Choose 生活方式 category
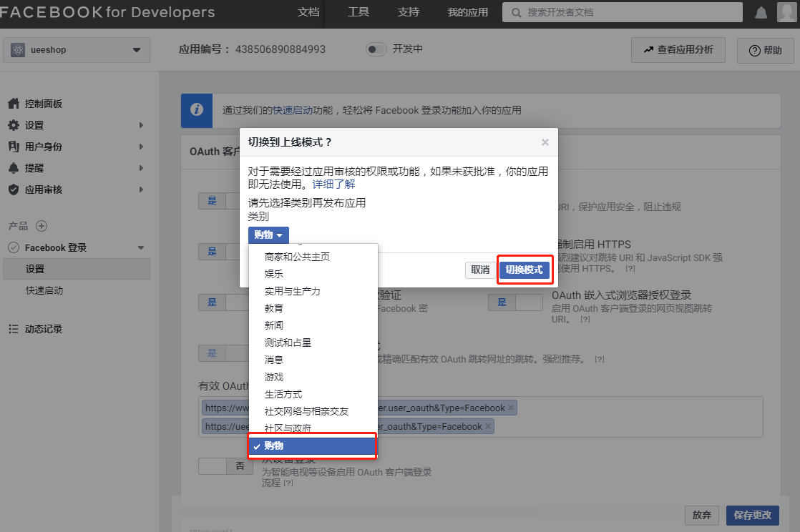The height and width of the screenshot is (532, 800). click(313, 394)
